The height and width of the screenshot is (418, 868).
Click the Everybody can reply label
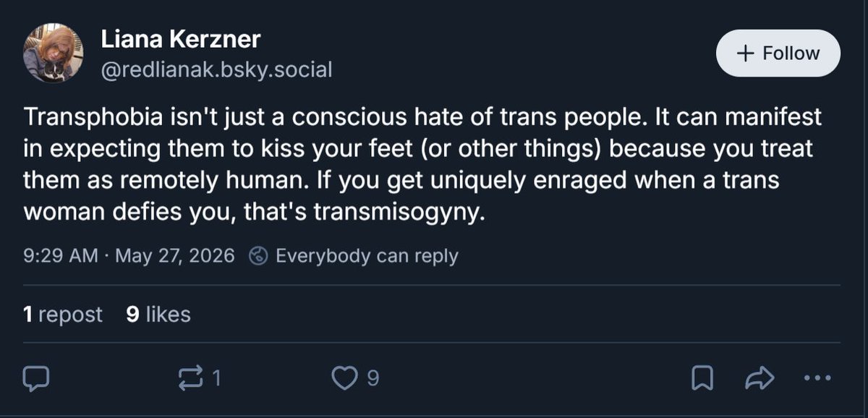[367, 256]
